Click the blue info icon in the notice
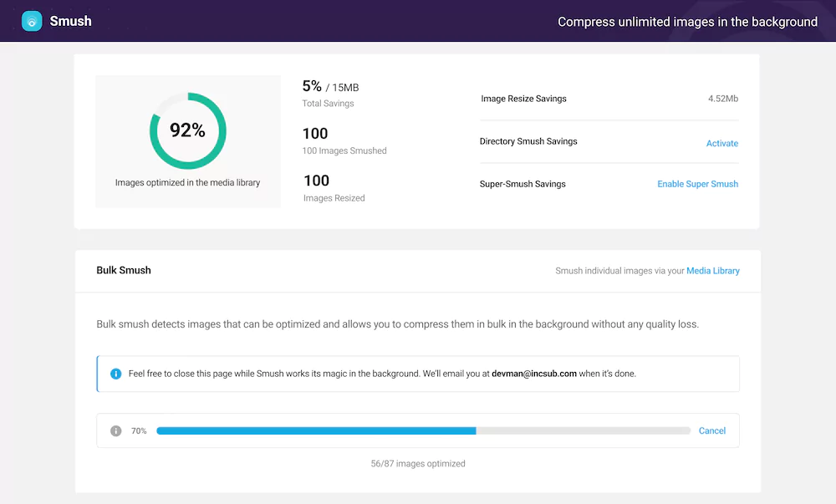Screen dimensions: 836x504 (x=116, y=374)
